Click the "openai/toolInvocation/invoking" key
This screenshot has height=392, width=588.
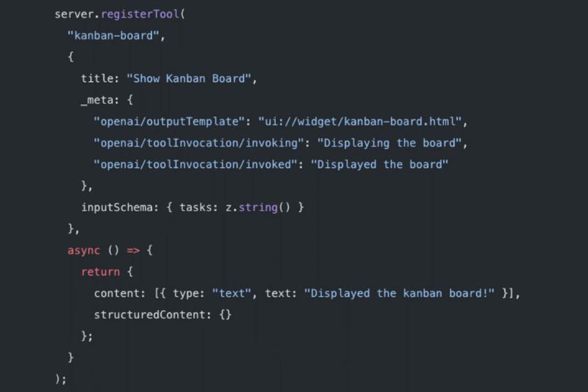pyautogui.click(x=202, y=143)
